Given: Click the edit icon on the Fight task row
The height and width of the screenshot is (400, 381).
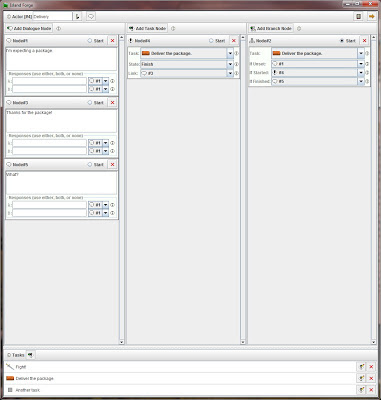Looking at the screenshot, I should [x=361, y=367].
